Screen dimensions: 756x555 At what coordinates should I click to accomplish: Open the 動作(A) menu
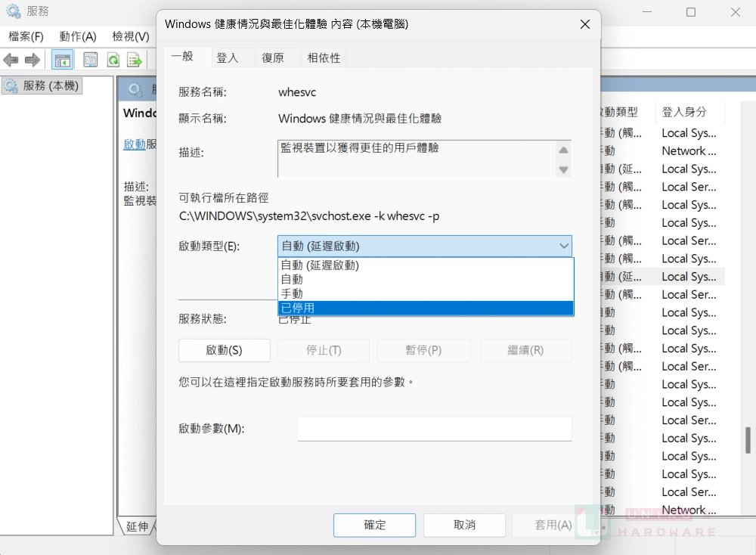[x=78, y=36]
